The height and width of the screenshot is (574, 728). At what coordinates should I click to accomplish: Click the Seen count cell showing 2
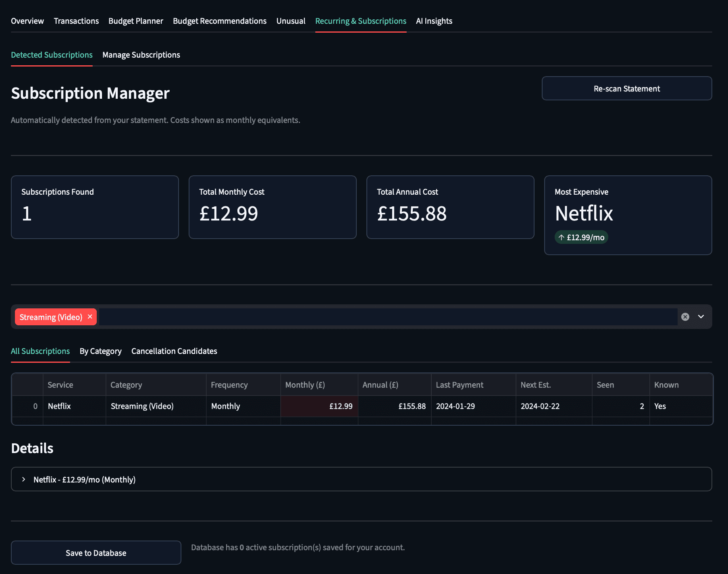(621, 406)
